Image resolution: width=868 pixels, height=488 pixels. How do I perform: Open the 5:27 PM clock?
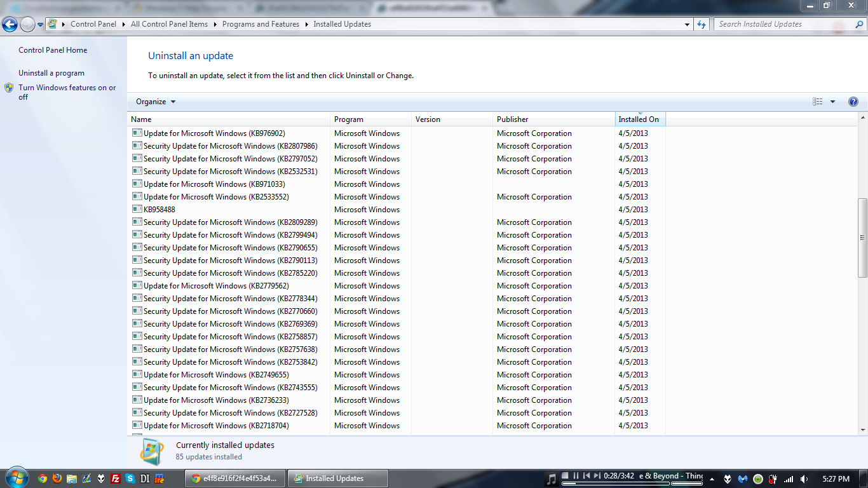click(x=836, y=479)
